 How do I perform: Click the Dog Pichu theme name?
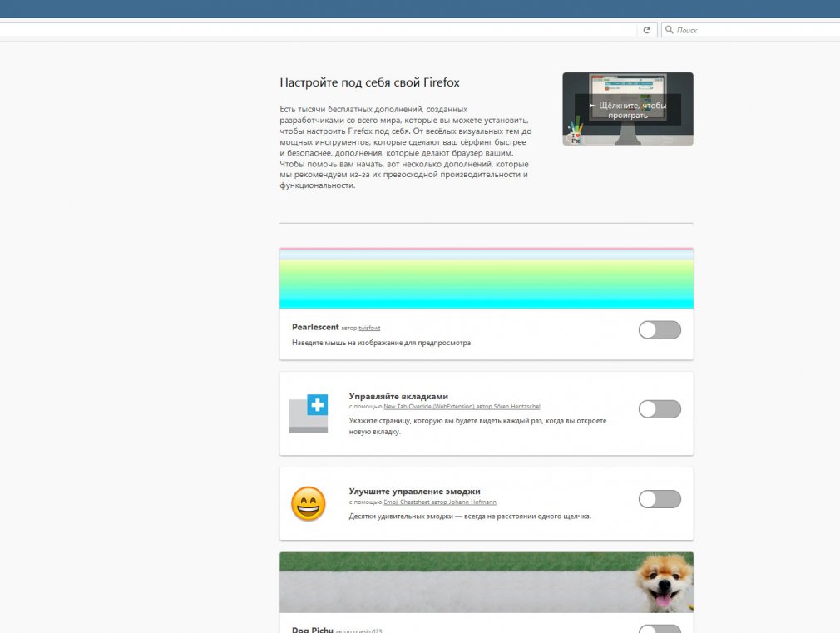[x=313, y=630]
